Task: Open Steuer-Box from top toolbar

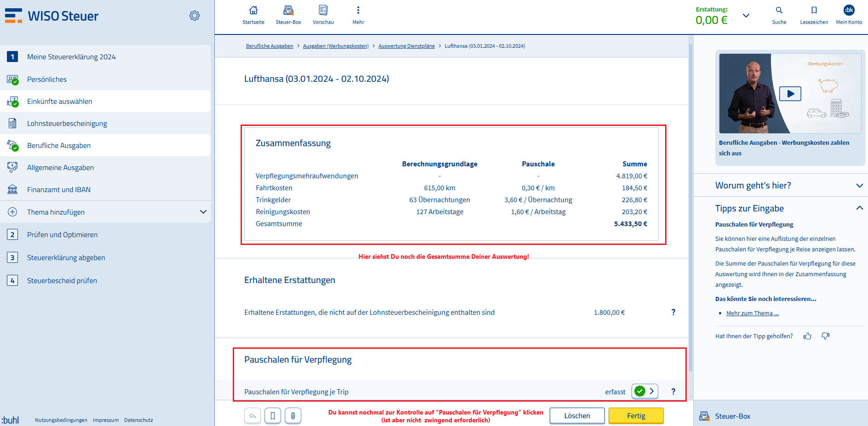Action: [288, 15]
